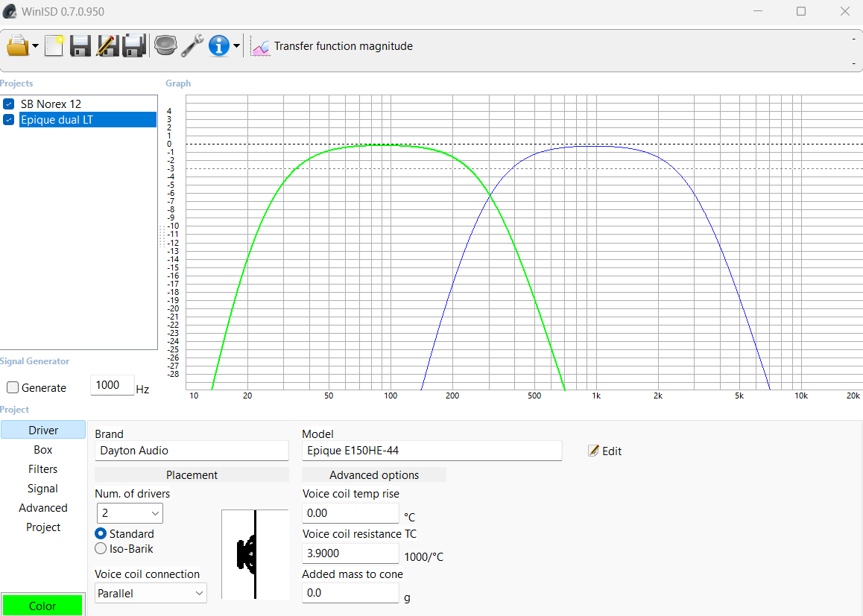
Task: Click the driver placement diagram thumbnail
Action: point(255,554)
